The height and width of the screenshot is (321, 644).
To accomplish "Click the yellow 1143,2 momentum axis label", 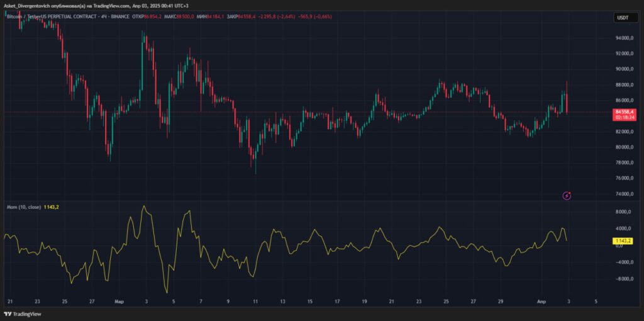I will point(621,241).
